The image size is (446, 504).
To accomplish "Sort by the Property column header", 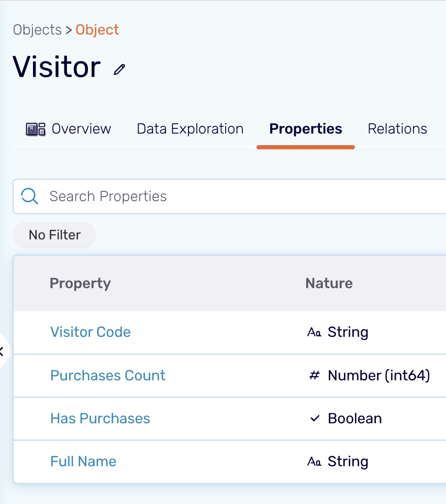I will pos(80,283).
